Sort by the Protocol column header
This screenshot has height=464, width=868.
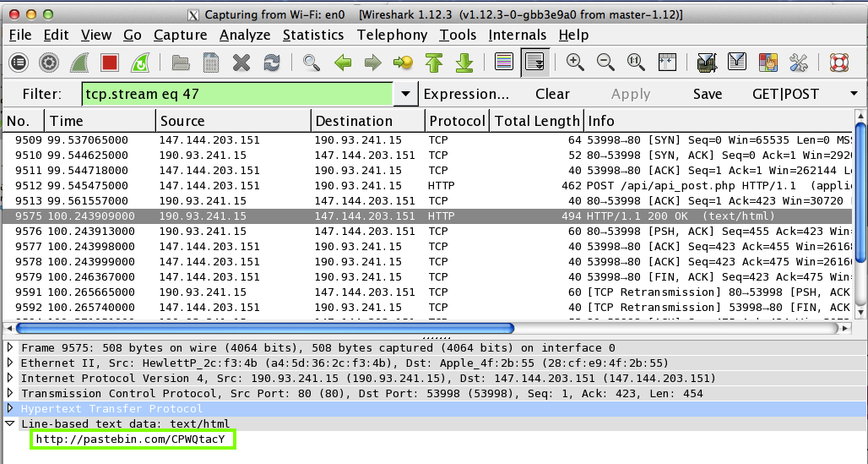click(x=458, y=121)
